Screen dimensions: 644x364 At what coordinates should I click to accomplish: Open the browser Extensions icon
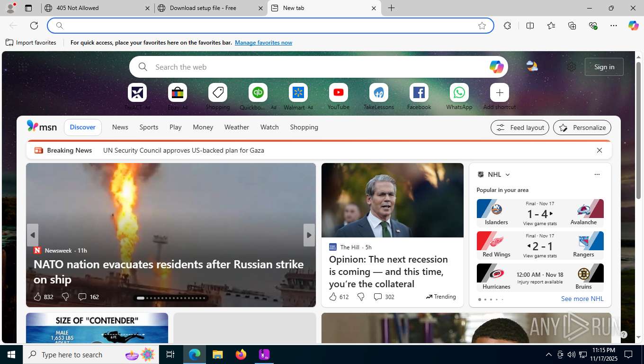click(507, 26)
